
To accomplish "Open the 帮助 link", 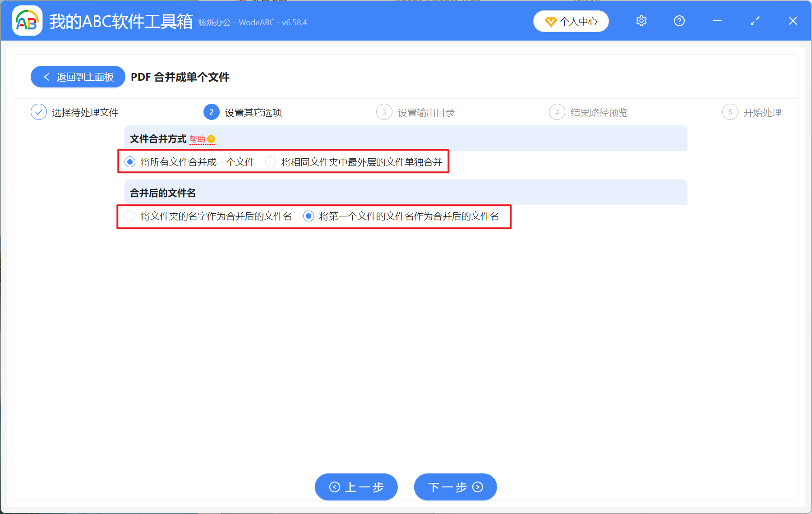I will coord(198,139).
